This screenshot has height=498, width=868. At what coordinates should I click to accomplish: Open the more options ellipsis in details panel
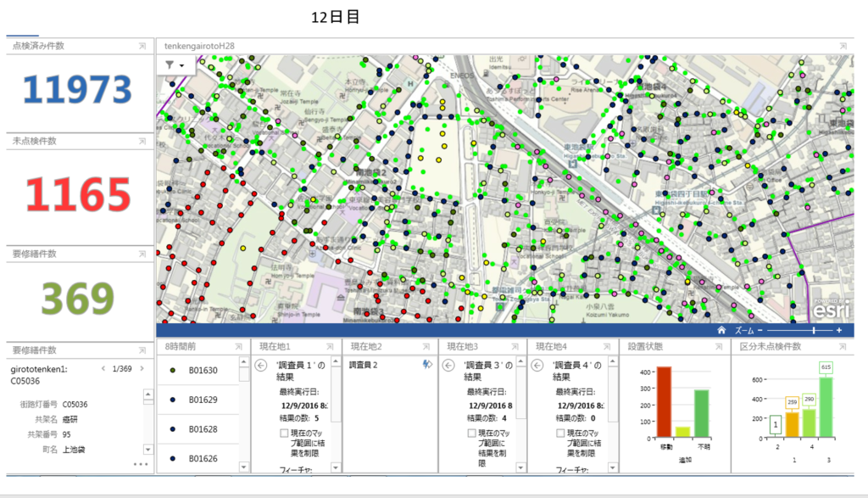[x=141, y=464]
